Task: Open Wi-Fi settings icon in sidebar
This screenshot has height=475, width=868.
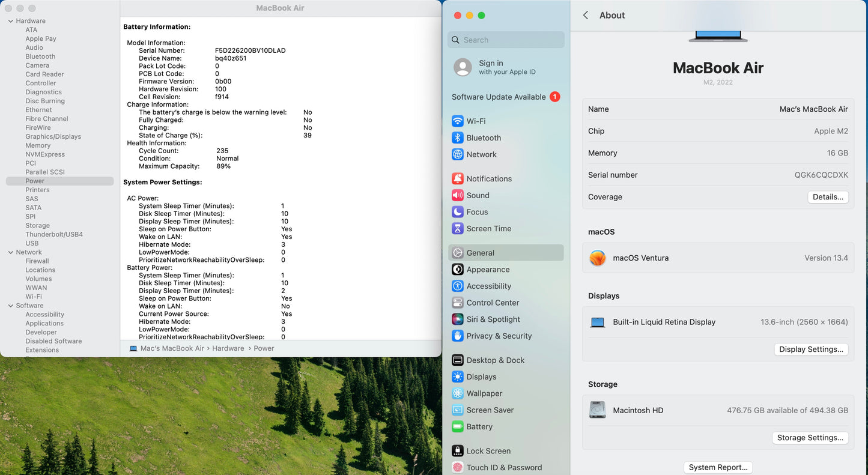Action: (x=458, y=121)
